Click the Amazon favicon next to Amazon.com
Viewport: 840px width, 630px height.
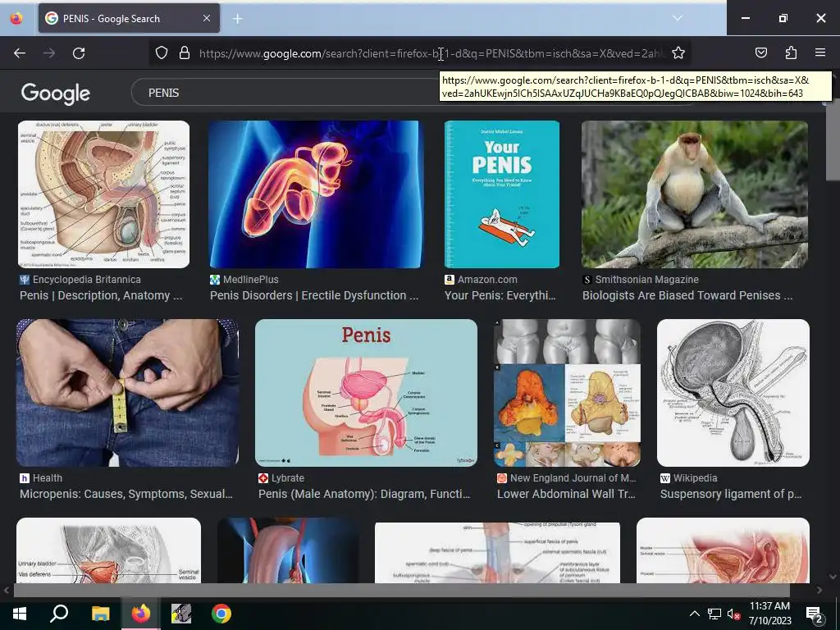pos(450,280)
